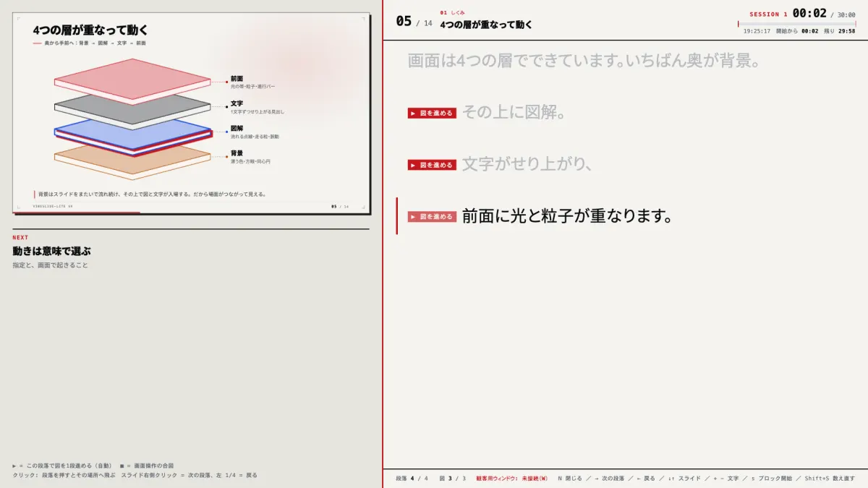Click the slide subtitle '奥から手前へ:背景 → 図解'
The image size is (868, 488).
click(x=95, y=43)
